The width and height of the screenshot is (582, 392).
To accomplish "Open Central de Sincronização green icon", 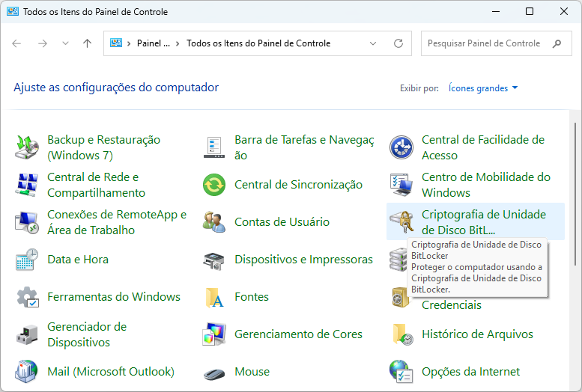I will (214, 185).
